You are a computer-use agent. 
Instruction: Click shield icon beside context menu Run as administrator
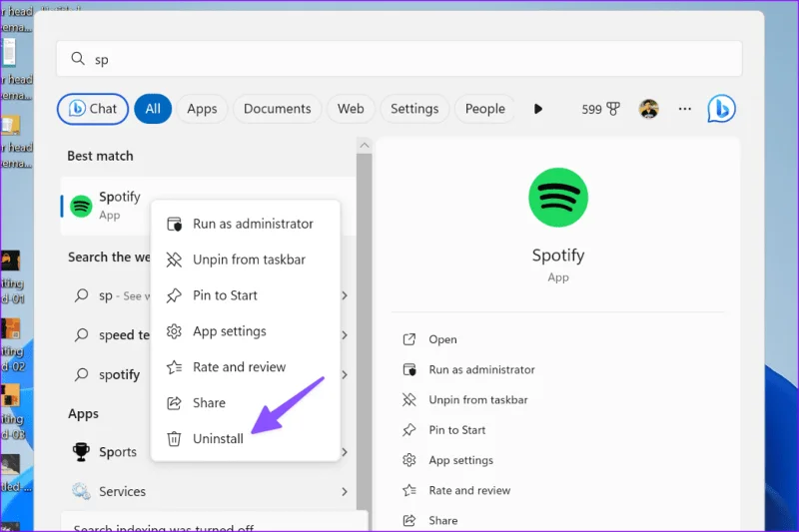coord(174,224)
